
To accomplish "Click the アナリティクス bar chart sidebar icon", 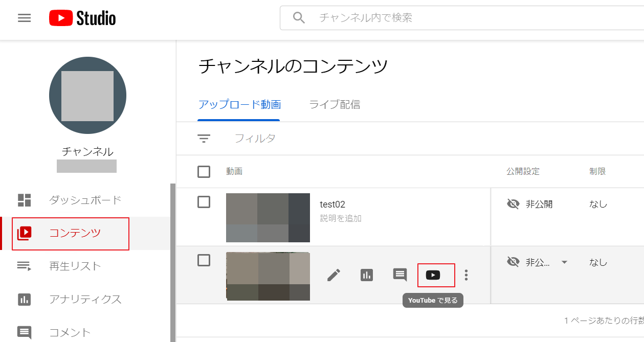I will pos(25,299).
